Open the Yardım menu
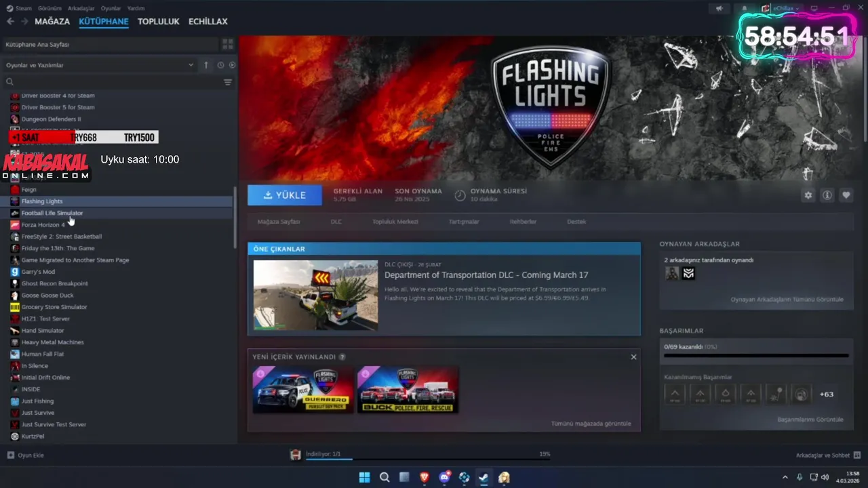This screenshot has height=488, width=868. pyautogui.click(x=136, y=8)
